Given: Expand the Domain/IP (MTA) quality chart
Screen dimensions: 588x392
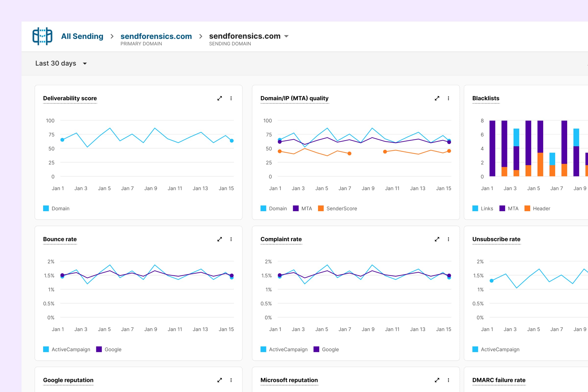Looking at the screenshot, I should 437,98.
